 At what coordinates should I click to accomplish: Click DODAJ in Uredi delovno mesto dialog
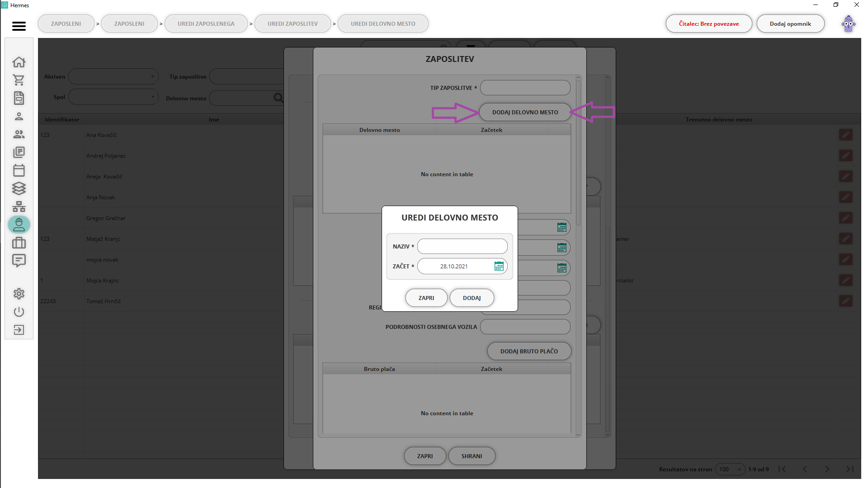(472, 298)
